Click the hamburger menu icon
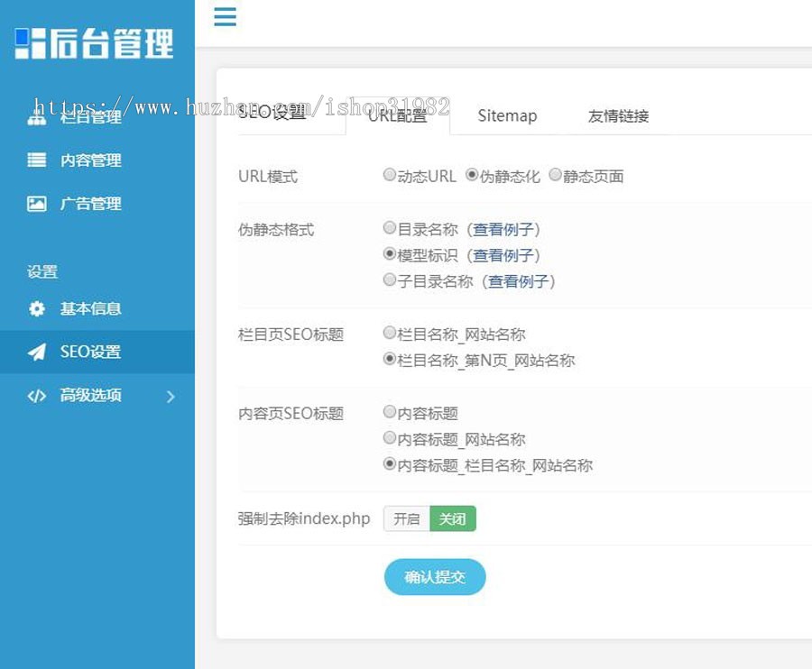Image resolution: width=812 pixels, height=669 pixels. click(x=225, y=17)
